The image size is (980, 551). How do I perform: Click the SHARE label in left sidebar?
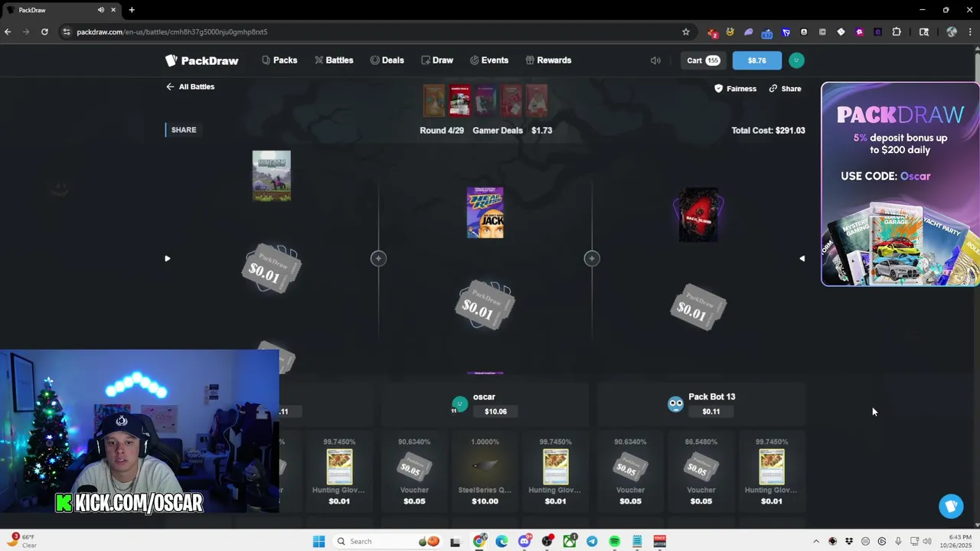184,130
